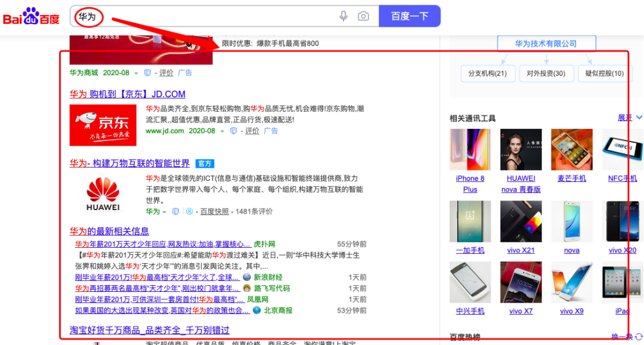Refresh 百度热榜 with 换一换
This screenshot has width=644, height=345.
point(627,337)
